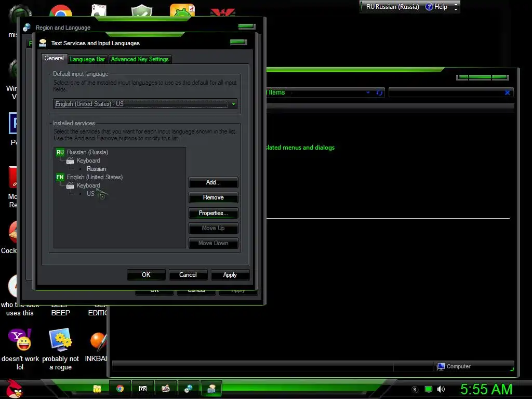Apply changes in Text Services dialog
532x399 pixels.
(230, 275)
